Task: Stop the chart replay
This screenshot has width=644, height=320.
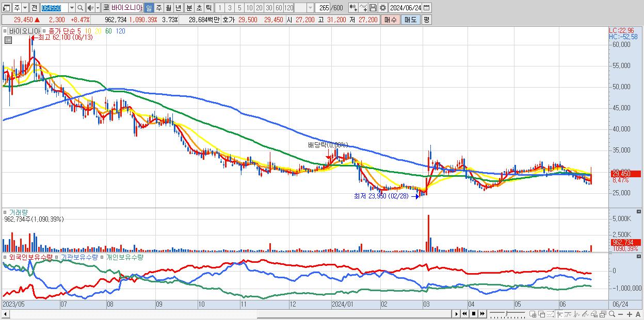Action: (474, 314)
